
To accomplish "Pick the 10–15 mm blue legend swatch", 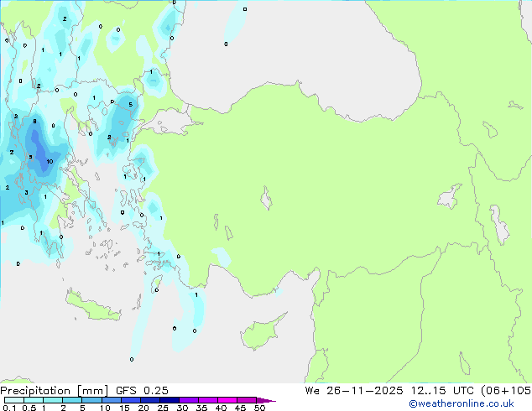I will tap(111, 400).
